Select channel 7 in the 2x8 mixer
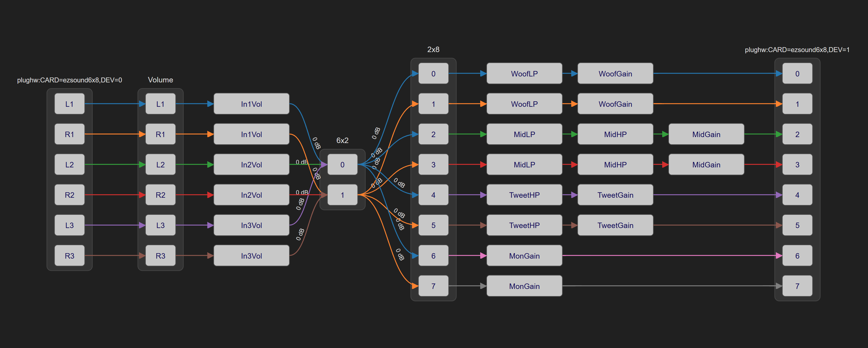Viewport: 868px width, 348px height. (x=433, y=286)
